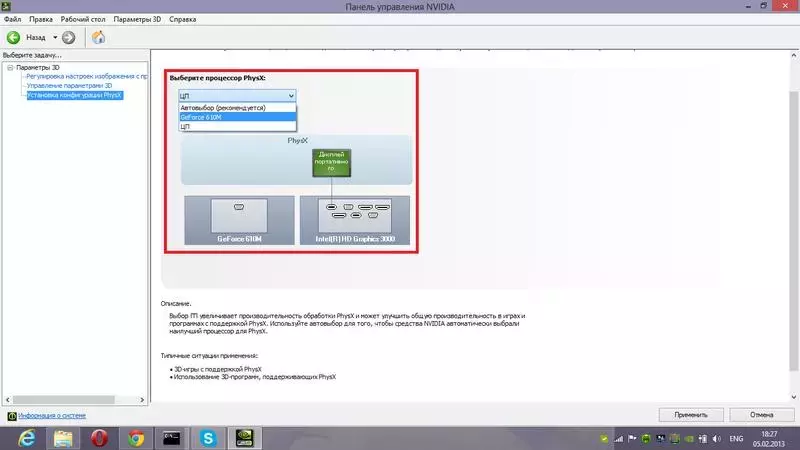The width and height of the screenshot is (800, 450).
Task: Open the Home icon in toolbar
Action: (98, 37)
